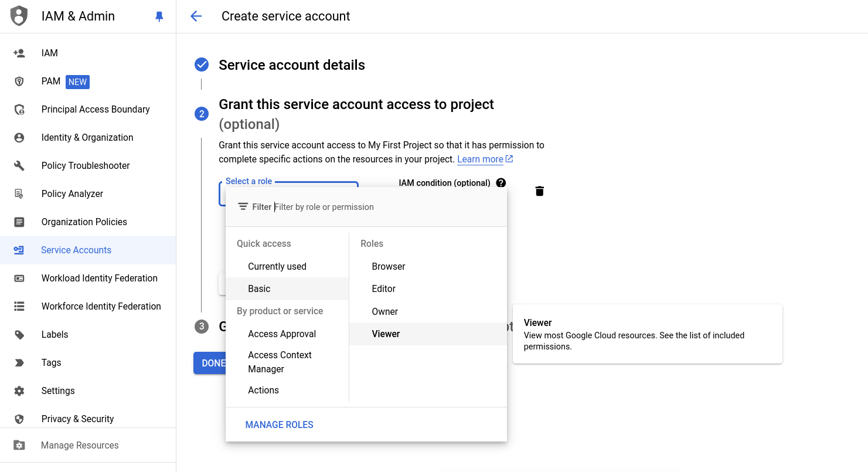Open Workload Identity Federation
The width and height of the screenshot is (868, 472).
(88, 279)
